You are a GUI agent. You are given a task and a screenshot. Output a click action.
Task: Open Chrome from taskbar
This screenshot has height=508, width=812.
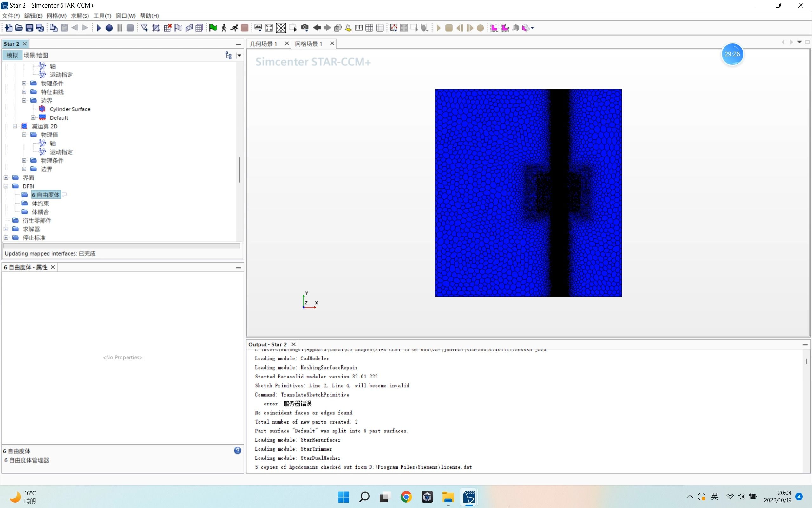coord(406,497)
